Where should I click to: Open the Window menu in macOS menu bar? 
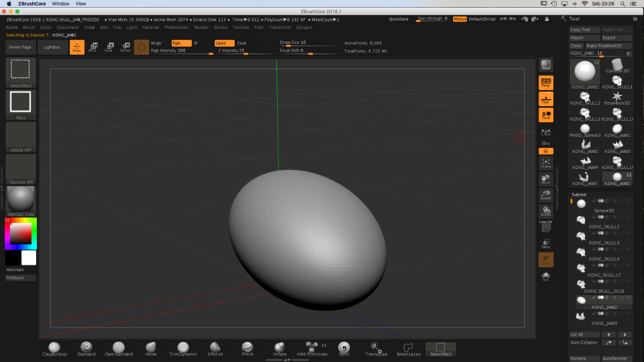coord(60,4)
